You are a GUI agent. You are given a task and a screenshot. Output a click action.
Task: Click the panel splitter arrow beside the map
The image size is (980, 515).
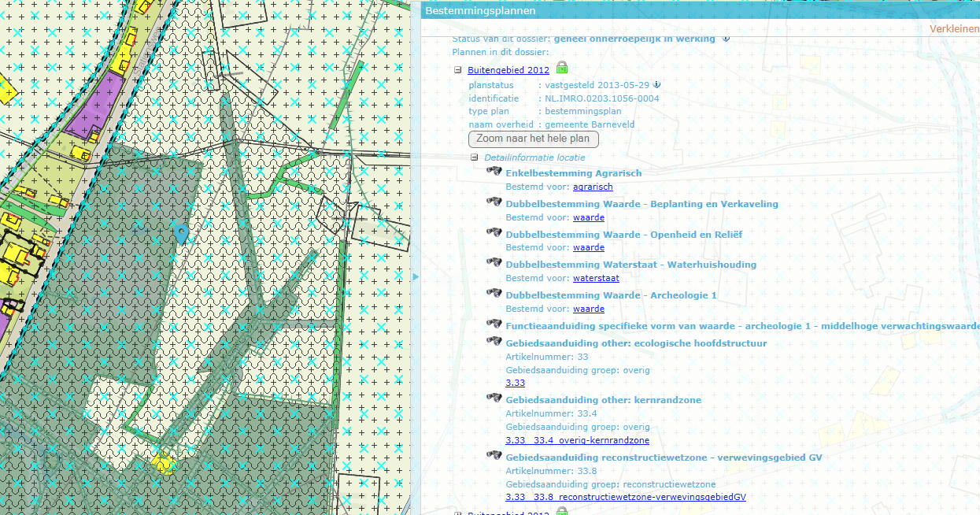tap(416, 276)
